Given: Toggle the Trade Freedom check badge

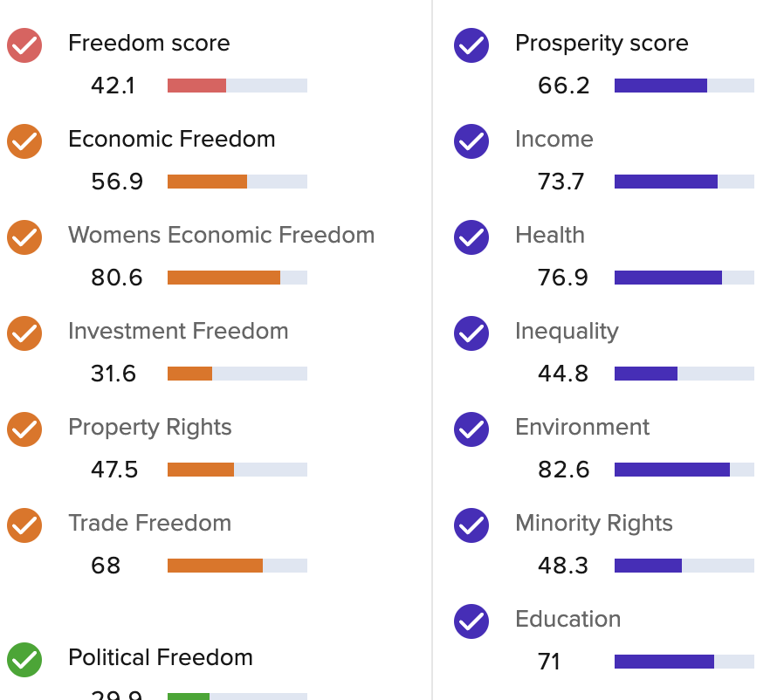Looking at the screenshot, I should pos(24,525).
